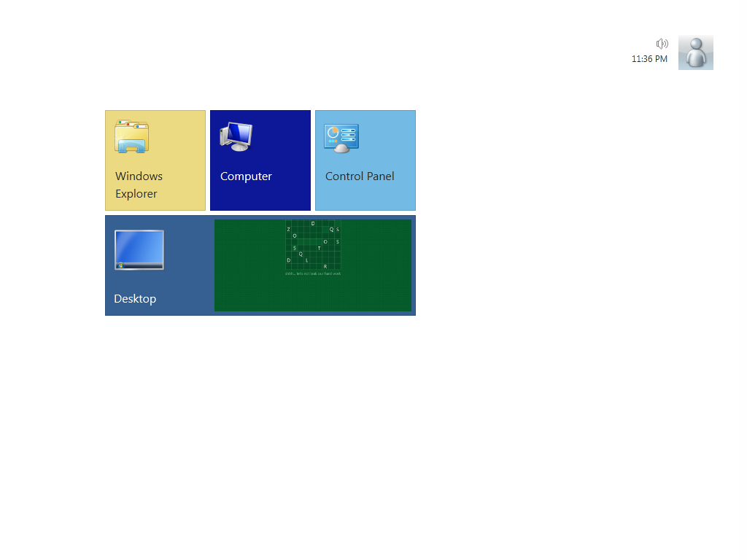The width and height of the screenshot is (747, 560).
Task: Click the Control Panel icon
Action: tap(341, 138)
